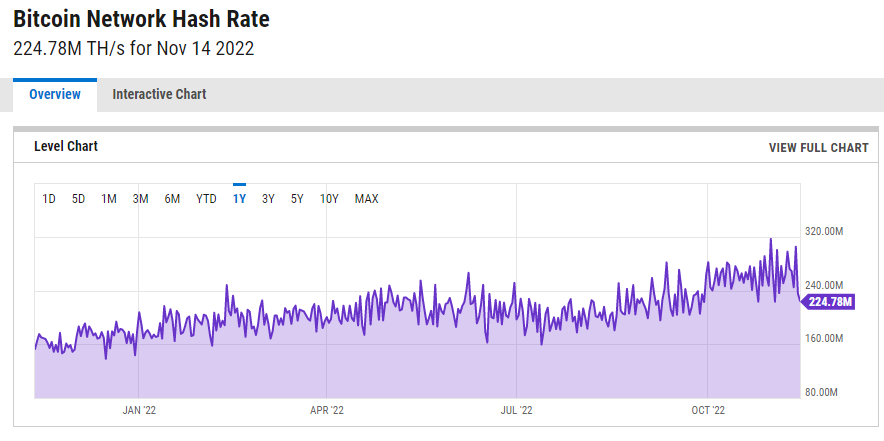Click the Bitcoin Network Hash Rate heading
884x441 pixels.
(x=142, y=20)
